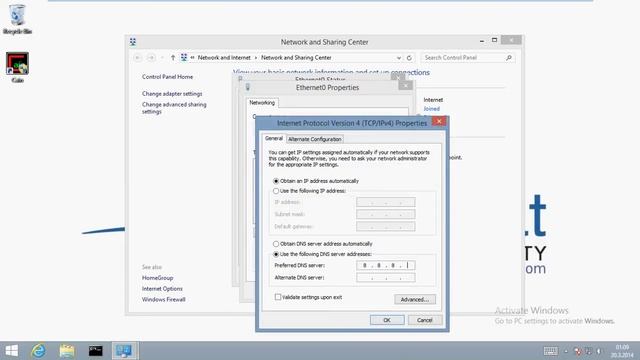
Task: Confirm with the OK button
Action: tap(387, 320)
